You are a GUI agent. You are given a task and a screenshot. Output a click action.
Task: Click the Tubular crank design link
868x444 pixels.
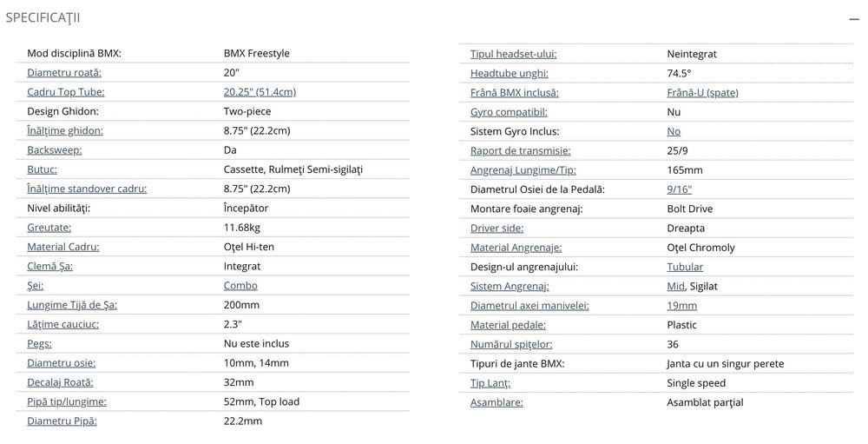pos(685,267)
